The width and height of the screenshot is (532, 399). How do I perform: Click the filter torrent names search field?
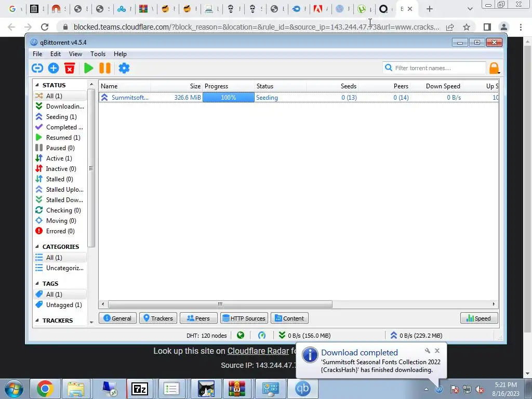(x=434, y=68)
